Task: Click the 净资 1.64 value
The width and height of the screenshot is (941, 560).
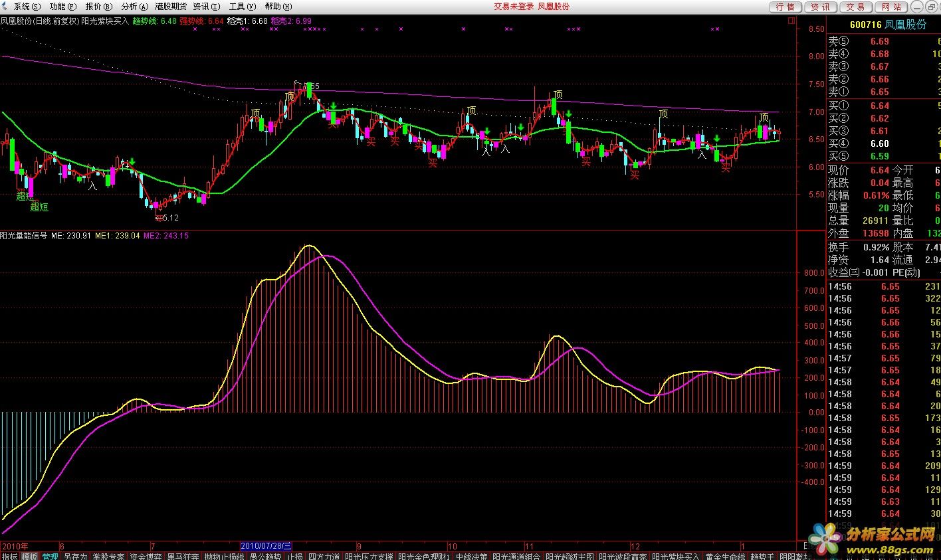Action: [880, 260]
